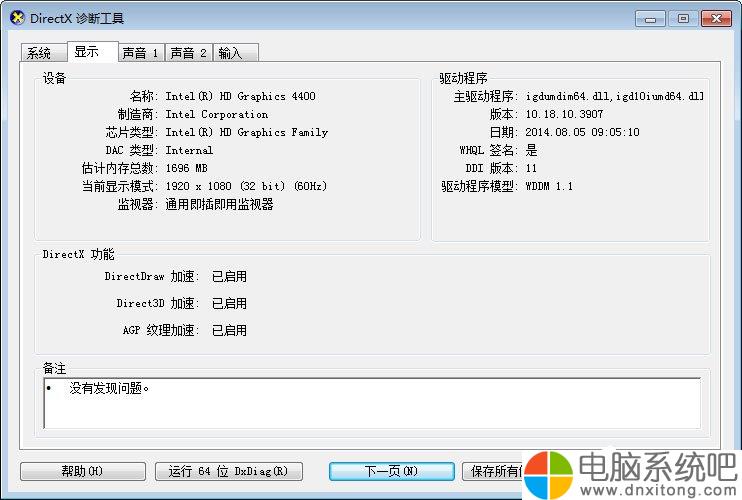Select the text 没有发现问题。
Screen dimensions: 742x500
coord(109,388)
